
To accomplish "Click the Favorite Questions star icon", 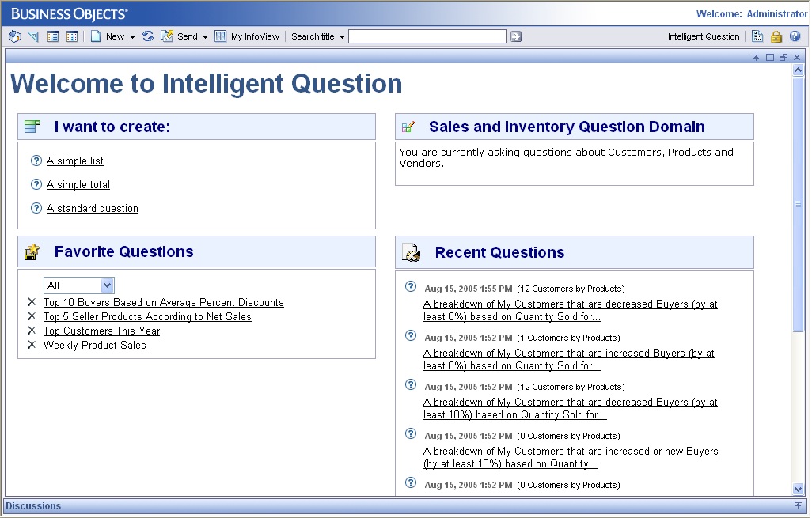I will click(32, 252).
